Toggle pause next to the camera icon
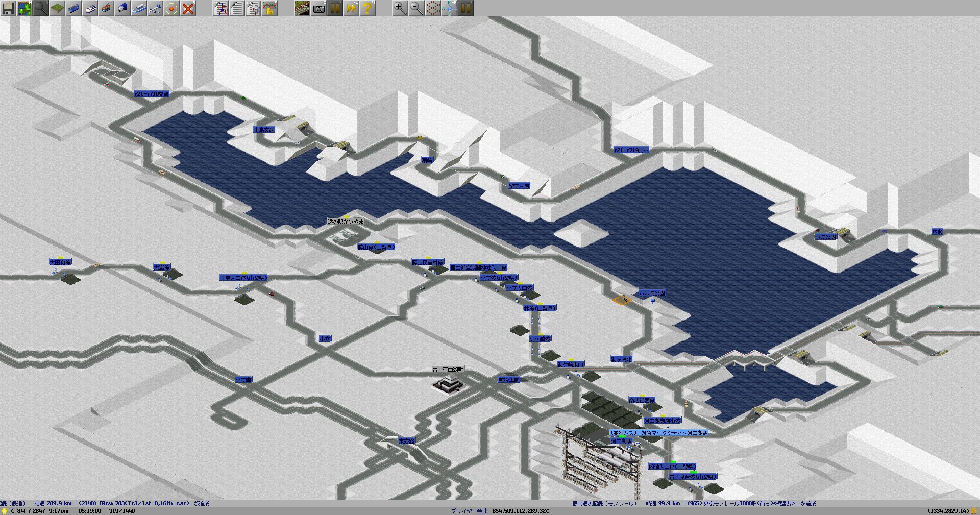 [x=335, y=8]
